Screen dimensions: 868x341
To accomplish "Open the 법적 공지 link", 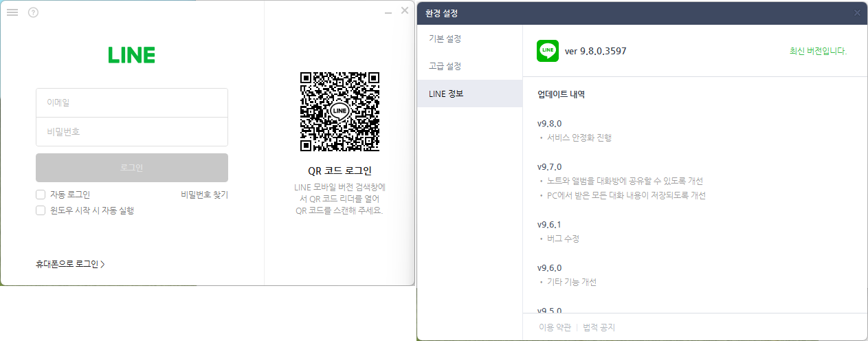I will [599, 327].
